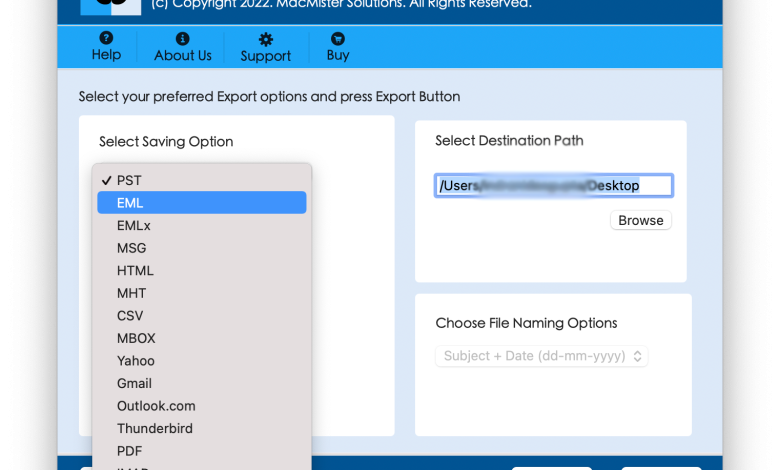Open the About Us info icon
Image resolution: width=780 pixels, height=470 pixels.
183,38
